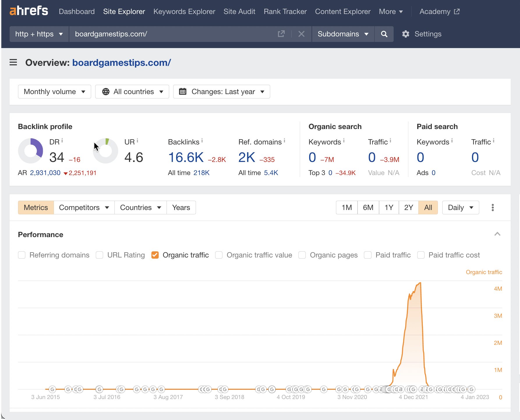Viewport: 520px width, 420px height.
Task: Click the ahrefs logo
Action: click(x=29, y=10)
